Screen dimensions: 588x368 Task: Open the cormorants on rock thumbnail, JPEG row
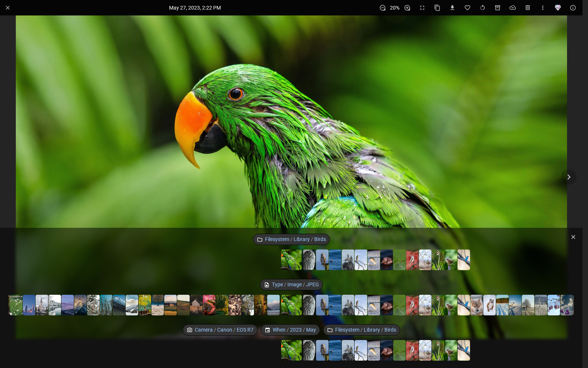point(348,305)
